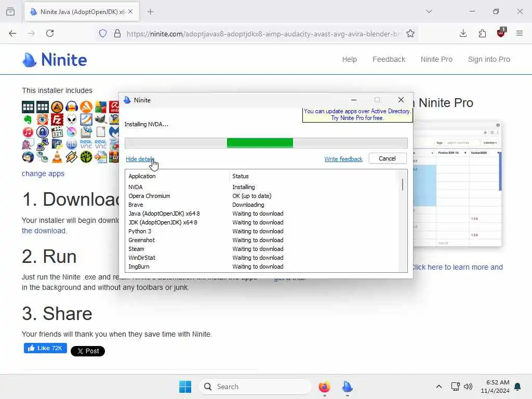Click the browser address bar URL
This screenshot has width=532, height=399.
[x=263, y=34]
